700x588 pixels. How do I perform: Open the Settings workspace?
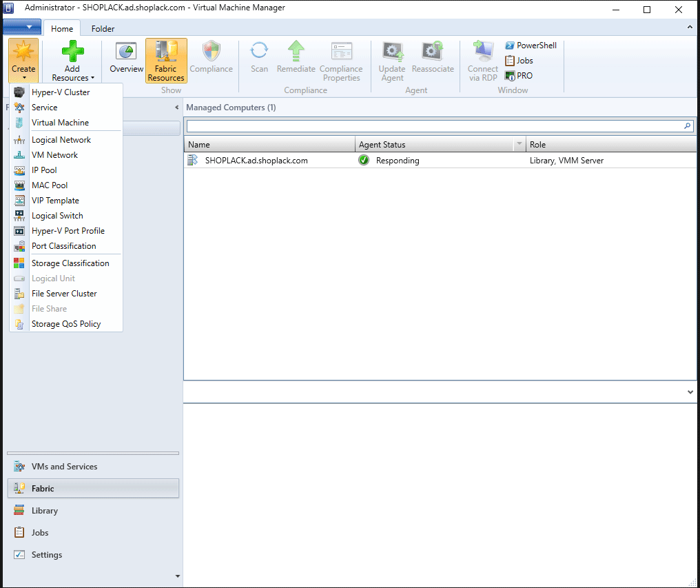point(93,555)
